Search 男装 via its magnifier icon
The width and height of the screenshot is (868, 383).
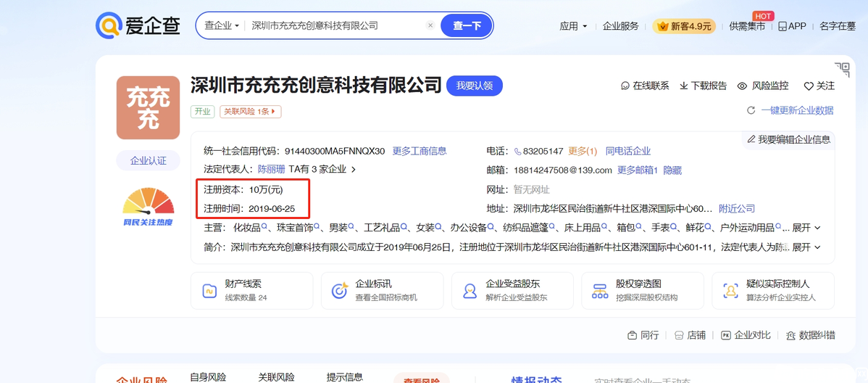point(351,227)
